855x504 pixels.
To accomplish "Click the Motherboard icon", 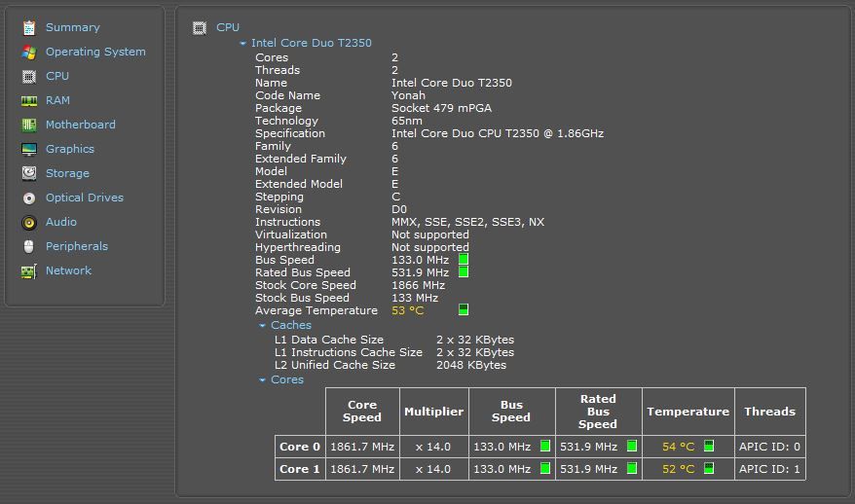I will pyautogui.click(x=29, y=125).
